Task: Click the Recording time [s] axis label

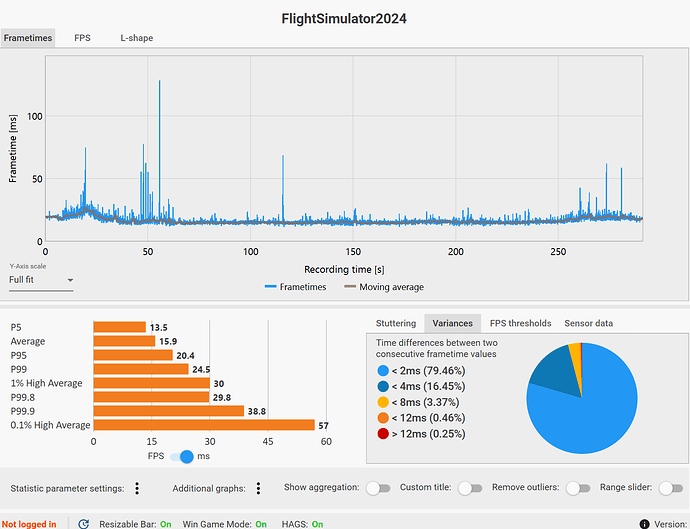Action: [344, 269]
